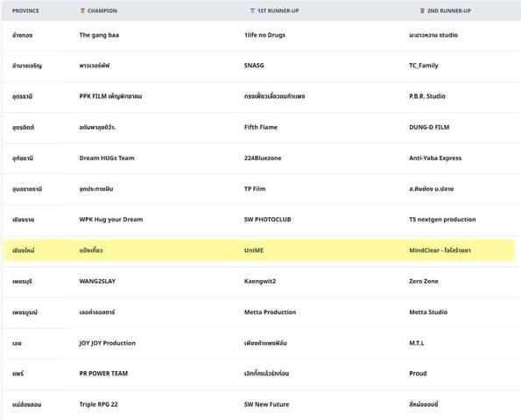521x420 pixels.
Task: Click the 1st Runner-up column header text
Action: click(278, 11)
